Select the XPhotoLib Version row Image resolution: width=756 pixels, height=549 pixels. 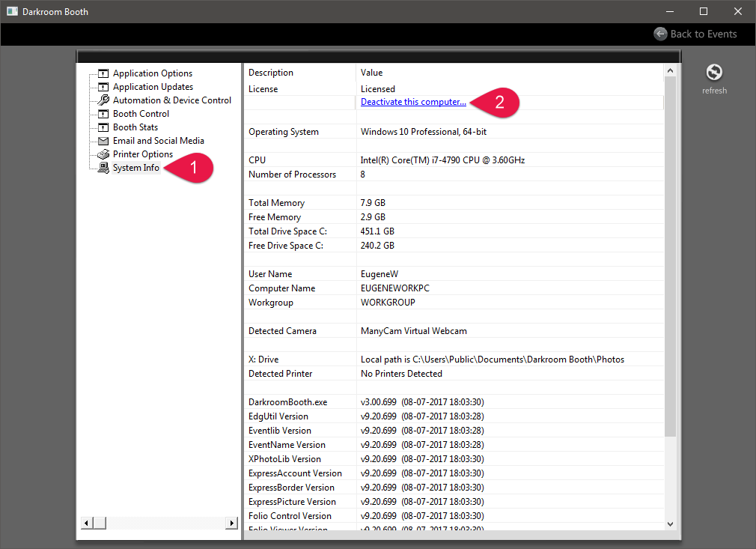[x=454, y=459]
